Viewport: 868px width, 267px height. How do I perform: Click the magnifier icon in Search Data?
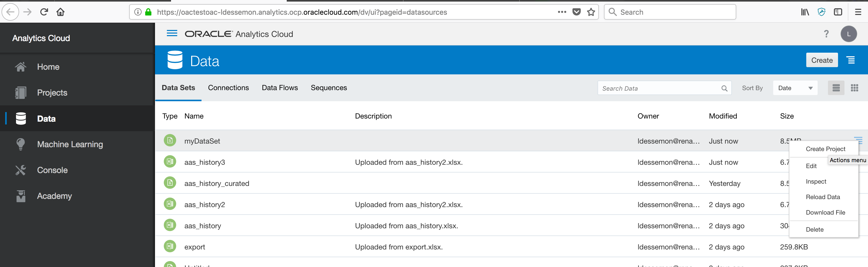724,88
